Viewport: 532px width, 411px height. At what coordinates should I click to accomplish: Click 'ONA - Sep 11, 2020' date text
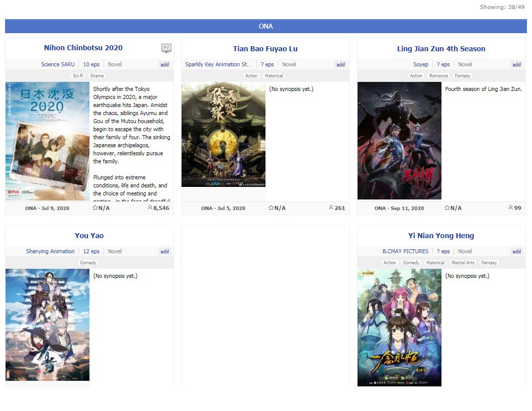399,208
